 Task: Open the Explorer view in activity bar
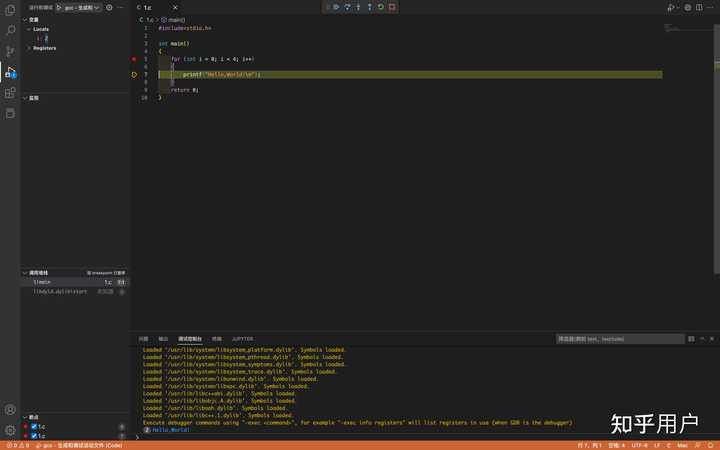(x=10, y=9)
